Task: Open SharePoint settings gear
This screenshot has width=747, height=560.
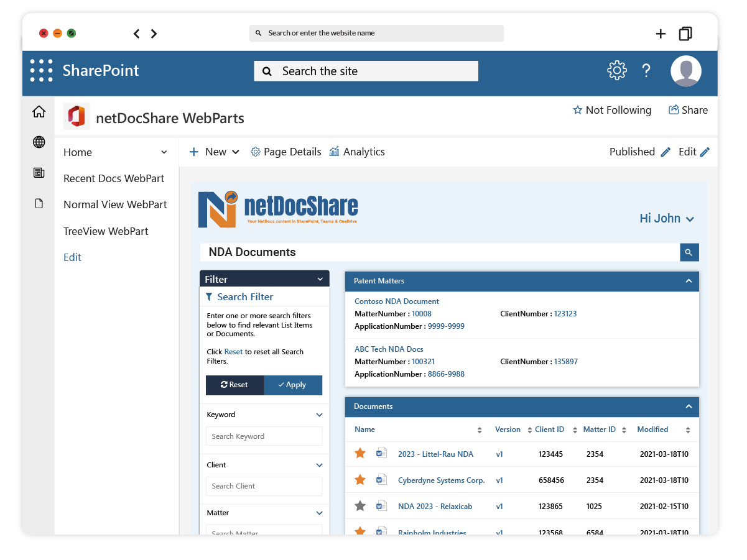Action: pyautogui.click(x=616, y=70)
